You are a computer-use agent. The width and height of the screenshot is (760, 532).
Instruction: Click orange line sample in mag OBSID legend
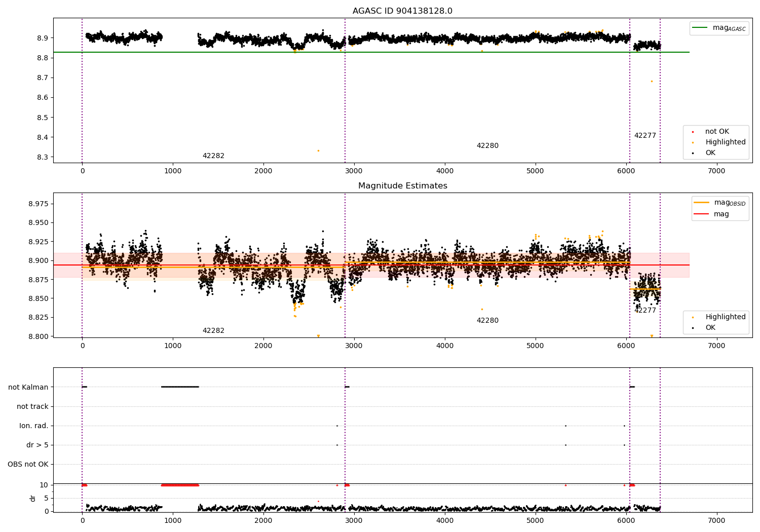tap(702, 202)
